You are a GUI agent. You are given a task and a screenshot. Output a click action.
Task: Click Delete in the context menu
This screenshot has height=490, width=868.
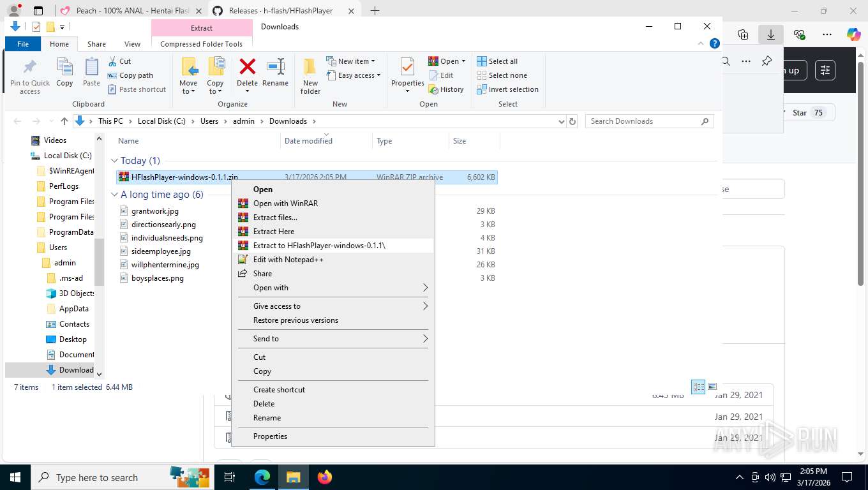pos(333,404)
